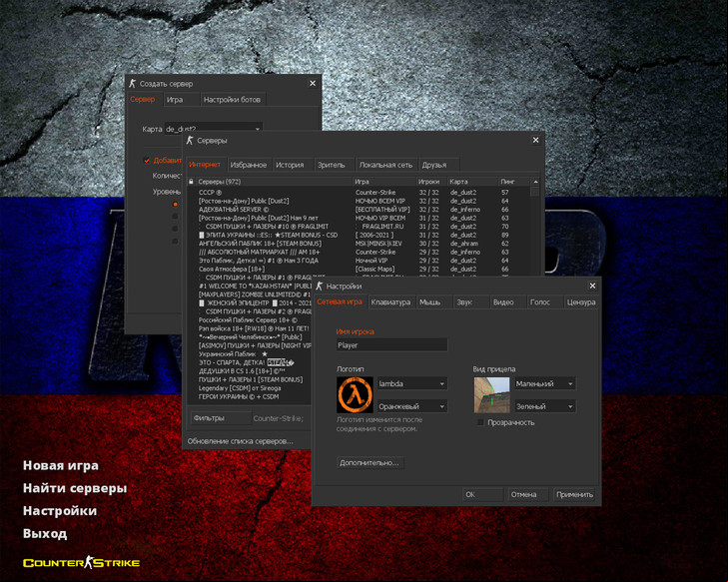The image size is (728, 582).
Task: Click the crosshair preview image
Action: pyautogui.click(x=491, y=395)
